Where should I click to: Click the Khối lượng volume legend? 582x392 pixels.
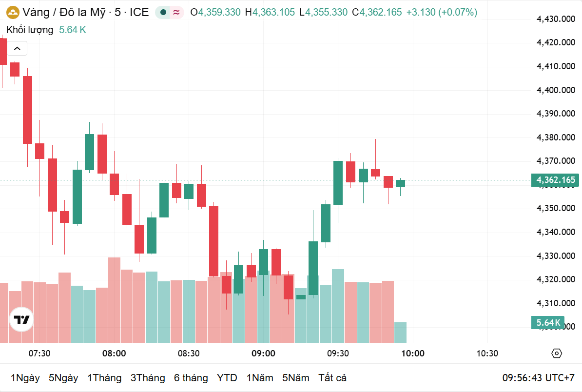(x=30, y=30)
